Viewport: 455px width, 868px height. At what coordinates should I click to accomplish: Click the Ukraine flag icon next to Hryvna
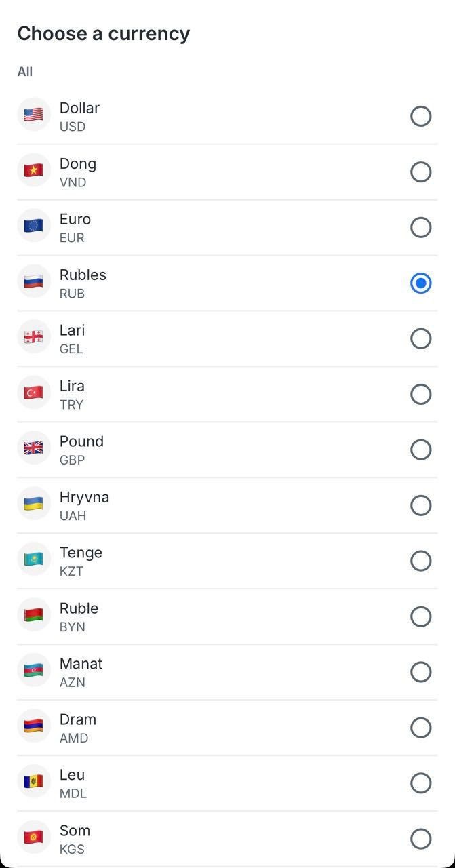pos(33,504)
